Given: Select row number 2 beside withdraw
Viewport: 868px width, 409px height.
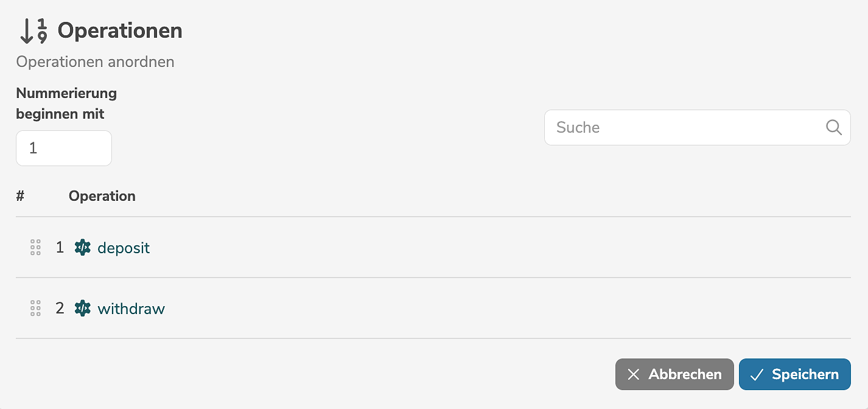Looking at the screenshot, I should click(x=60, y=309).
